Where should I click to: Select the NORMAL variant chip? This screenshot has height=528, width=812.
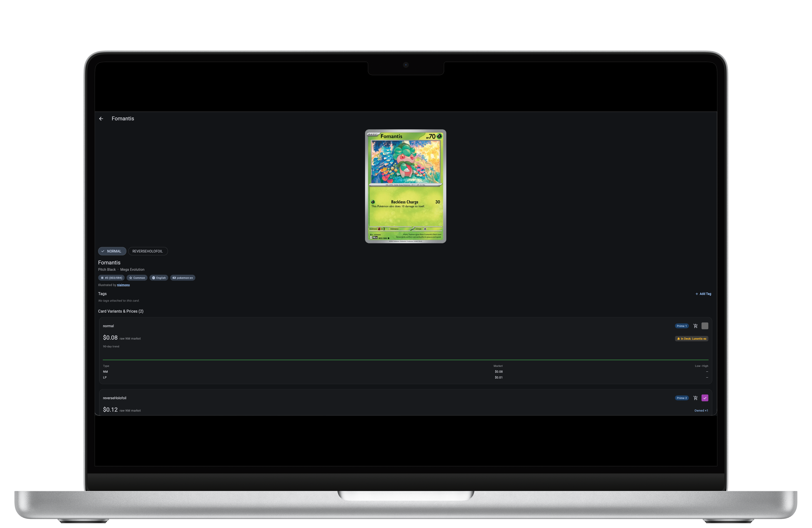(x=112, y=251)
